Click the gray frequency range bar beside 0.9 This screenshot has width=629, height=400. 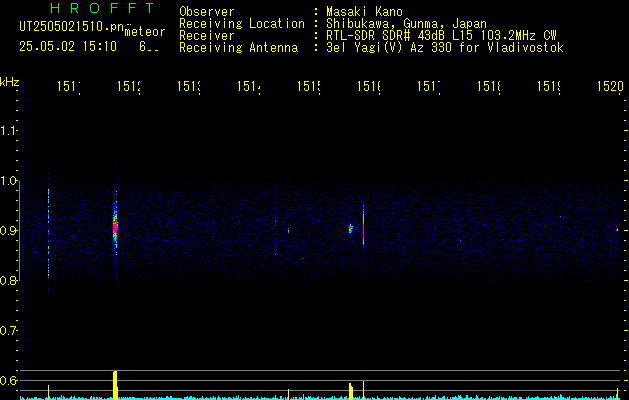tap(19, 231)
